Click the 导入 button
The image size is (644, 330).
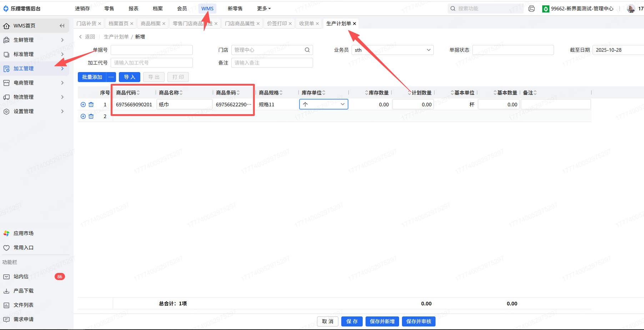click(x=130, y=77)
